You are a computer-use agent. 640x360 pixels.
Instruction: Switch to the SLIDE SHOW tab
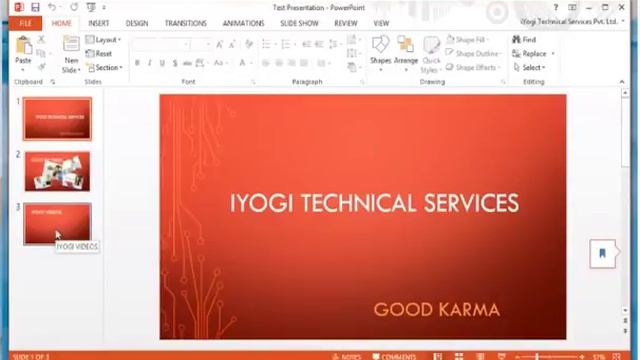(x=299, y=23)
